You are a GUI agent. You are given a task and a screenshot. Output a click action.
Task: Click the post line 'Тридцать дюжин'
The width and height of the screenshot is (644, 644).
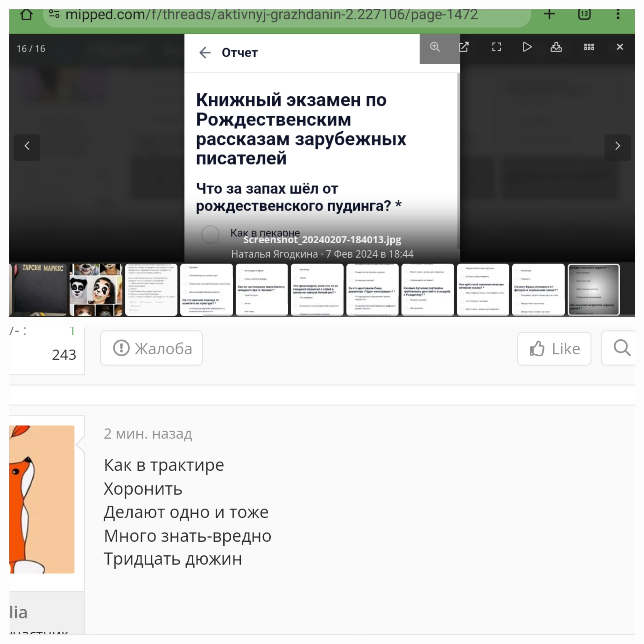[x=173, y=559]
